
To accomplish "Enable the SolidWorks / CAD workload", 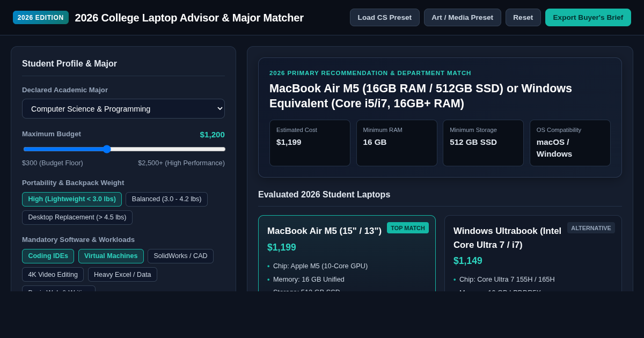I will coord(180,256).
